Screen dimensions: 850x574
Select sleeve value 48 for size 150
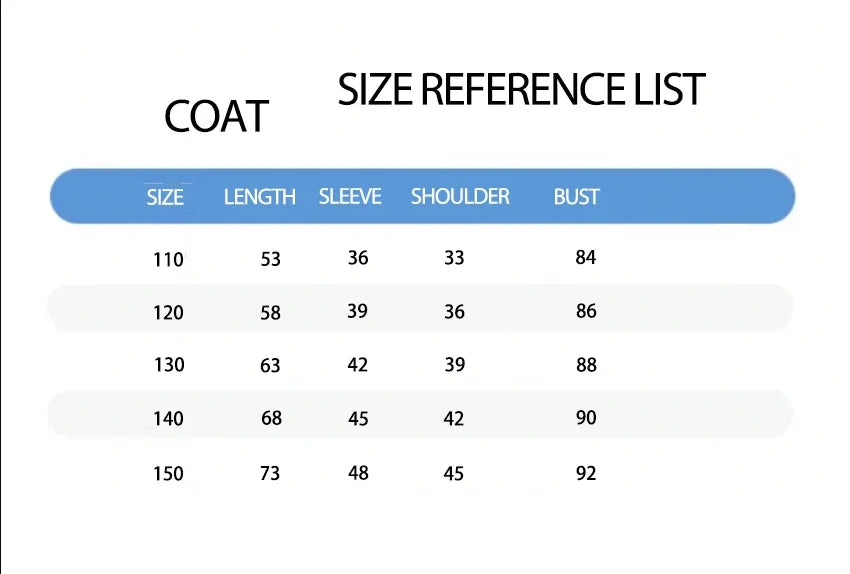[x=358, y=472]
